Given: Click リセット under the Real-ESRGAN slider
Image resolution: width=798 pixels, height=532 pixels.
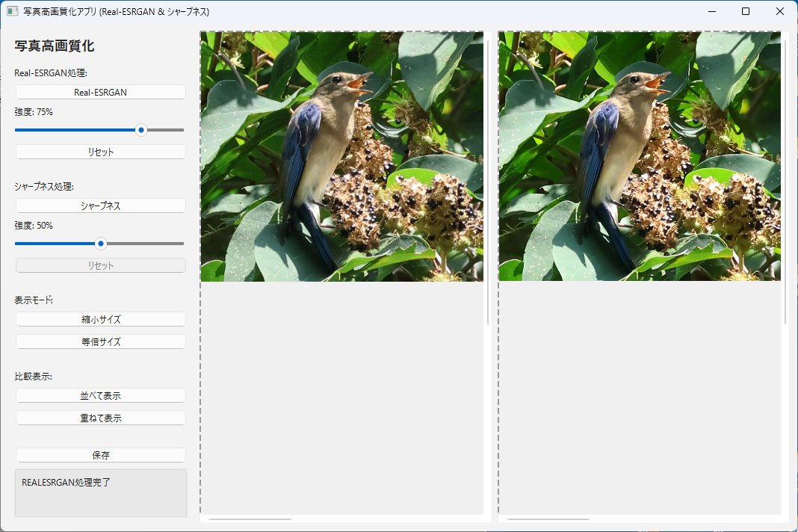Looking at the screenshot, I should [x=100, y=152].
